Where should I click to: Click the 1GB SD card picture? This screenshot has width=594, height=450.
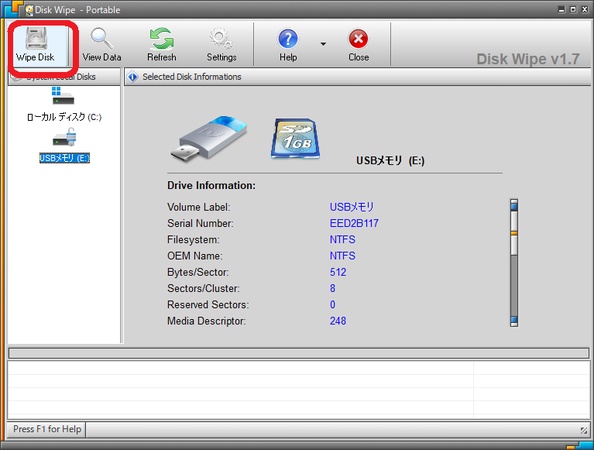295,138
